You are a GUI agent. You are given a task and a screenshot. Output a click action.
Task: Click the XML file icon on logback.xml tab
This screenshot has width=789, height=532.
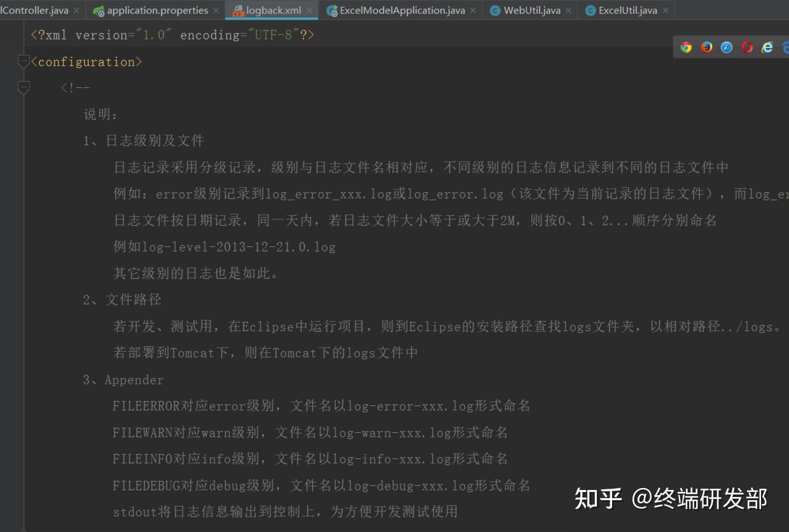point(239,10)
